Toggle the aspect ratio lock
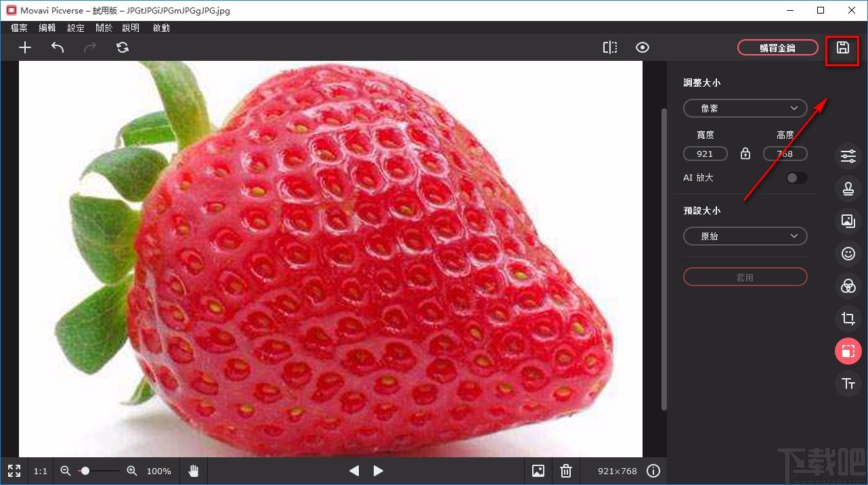 pyautogui.click(x=745, y=154)
